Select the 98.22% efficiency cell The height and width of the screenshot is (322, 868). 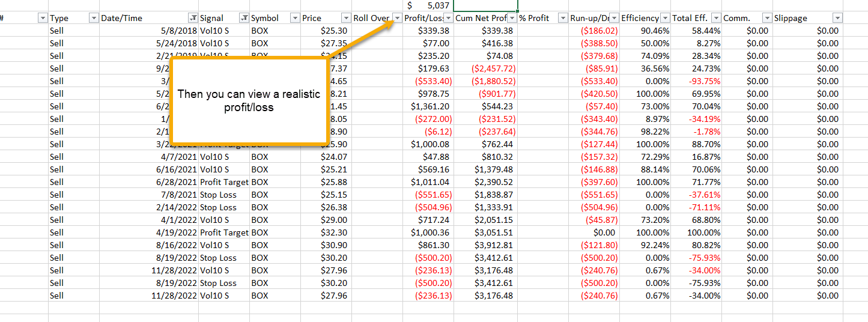click(645, 132)
